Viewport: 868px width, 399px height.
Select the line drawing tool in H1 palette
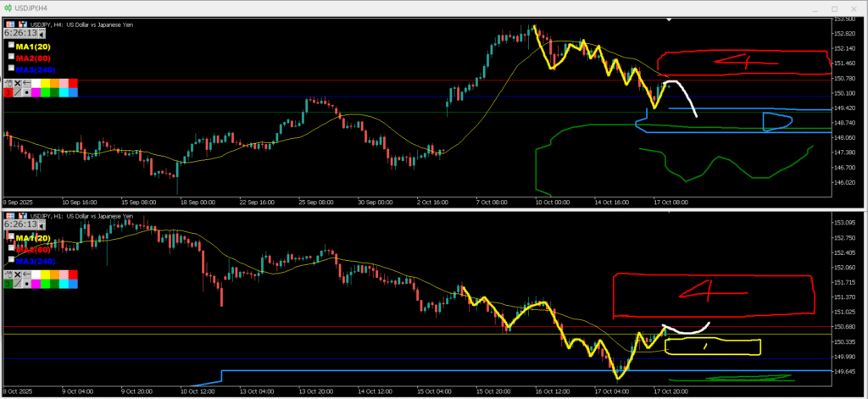pos(19,285)
